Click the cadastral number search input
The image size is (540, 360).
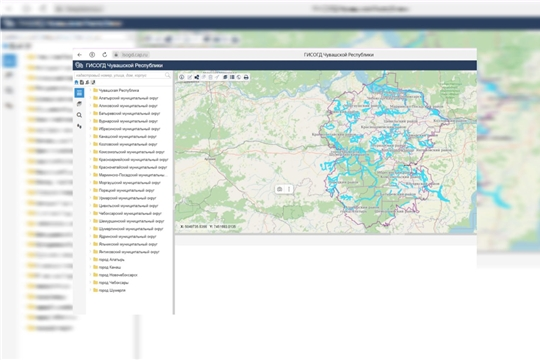tap(120, 75)
